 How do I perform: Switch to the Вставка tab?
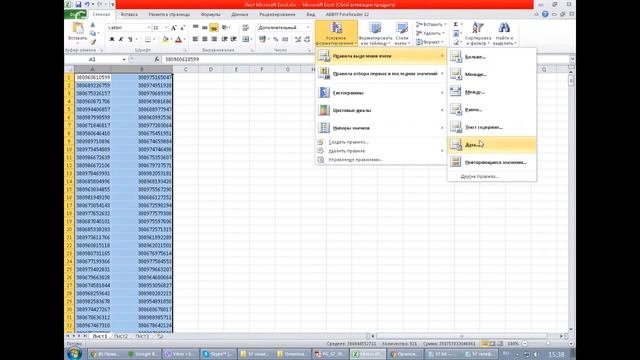[x=129, y=14]
